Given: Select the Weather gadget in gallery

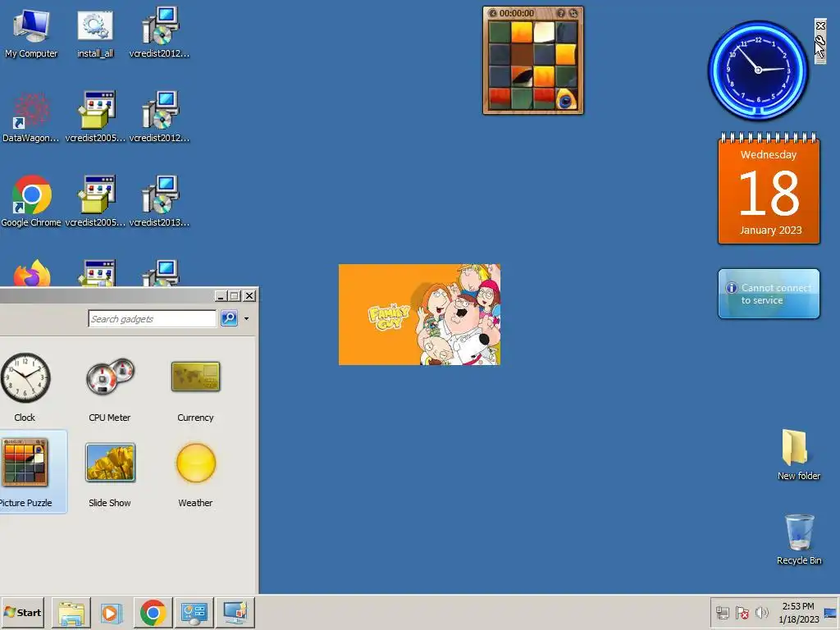Looking at the screenshot, I should [x=195, y=473].
